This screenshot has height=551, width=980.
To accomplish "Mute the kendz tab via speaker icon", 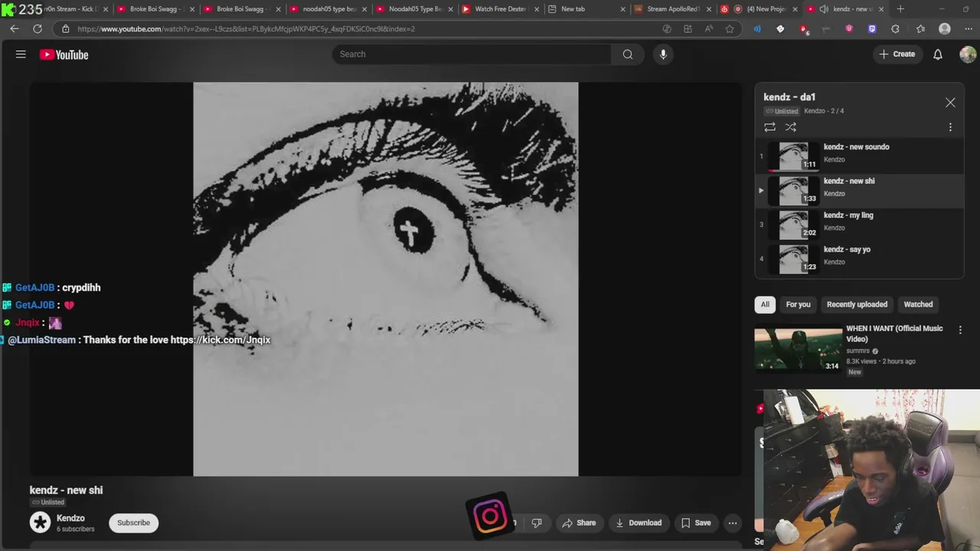I will 823,9.
